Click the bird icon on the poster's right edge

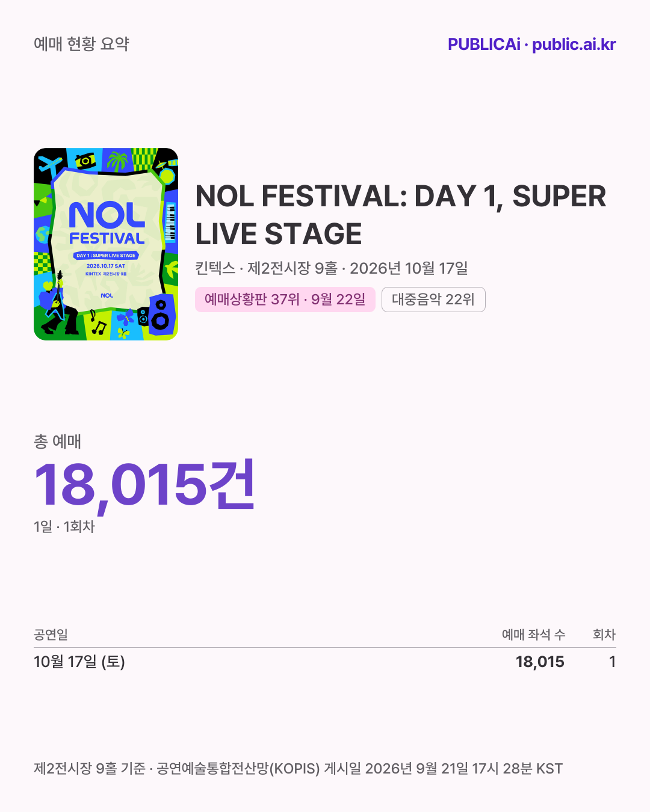[171, 268]
